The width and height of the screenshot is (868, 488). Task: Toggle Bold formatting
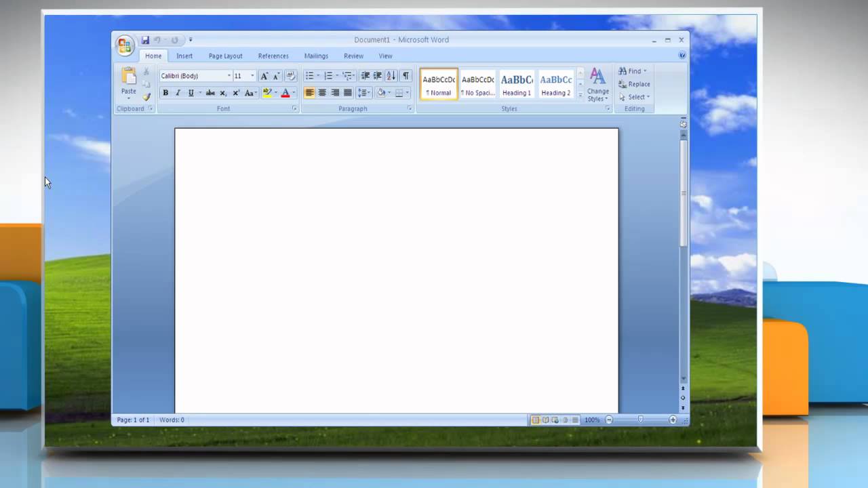(x=165, y=93)
